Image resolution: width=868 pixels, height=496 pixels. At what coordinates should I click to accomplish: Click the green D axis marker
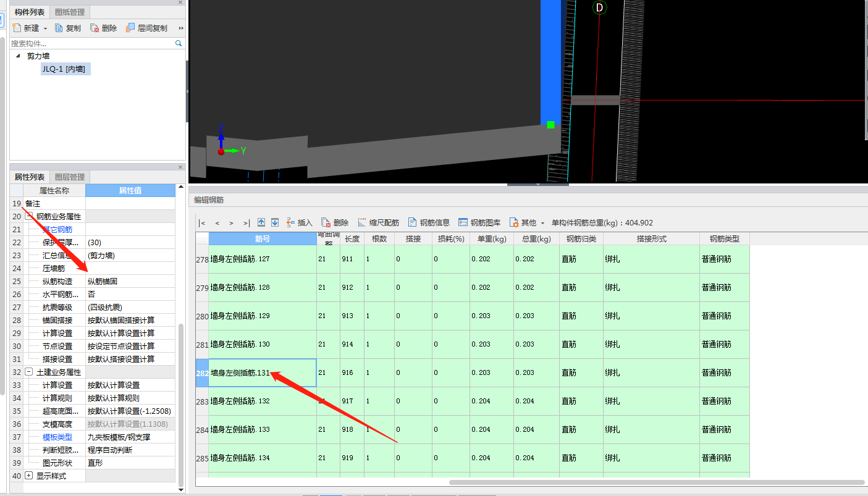click(599, 7)
